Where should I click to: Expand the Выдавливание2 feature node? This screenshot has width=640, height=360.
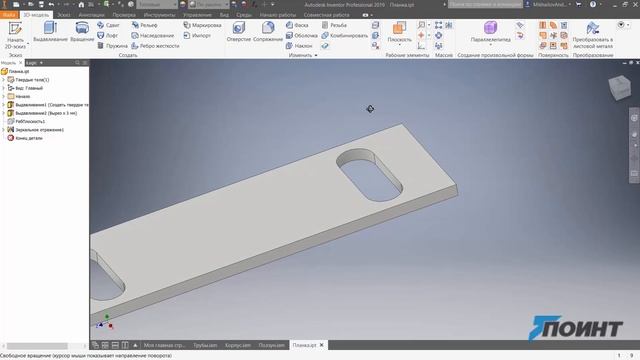pyautogui.click(x=4, y=113)
